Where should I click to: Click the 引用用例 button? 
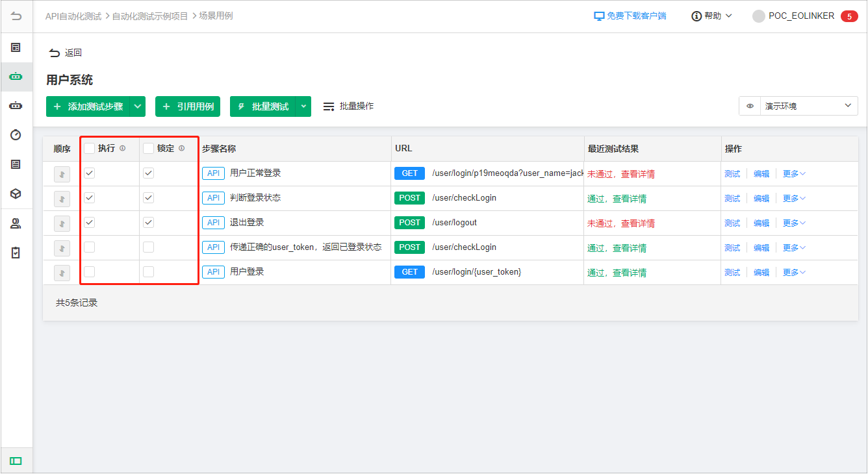click(188, 106)
